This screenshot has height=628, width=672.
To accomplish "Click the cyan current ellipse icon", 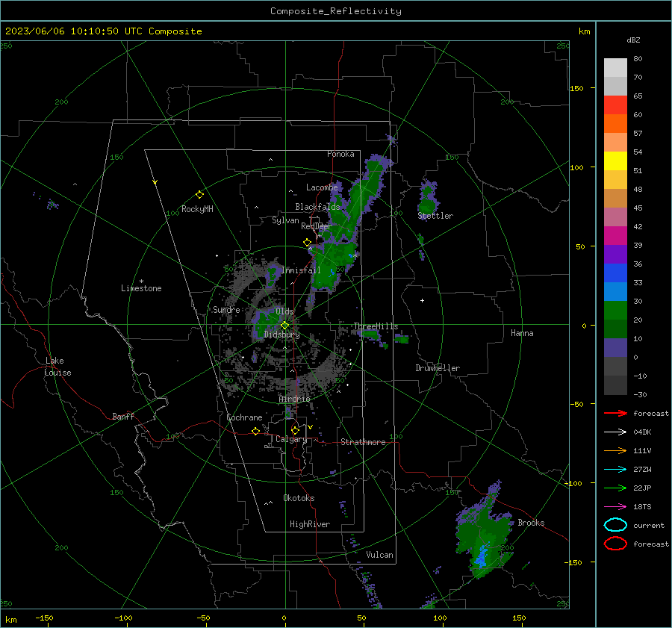I will coord(615,525).
